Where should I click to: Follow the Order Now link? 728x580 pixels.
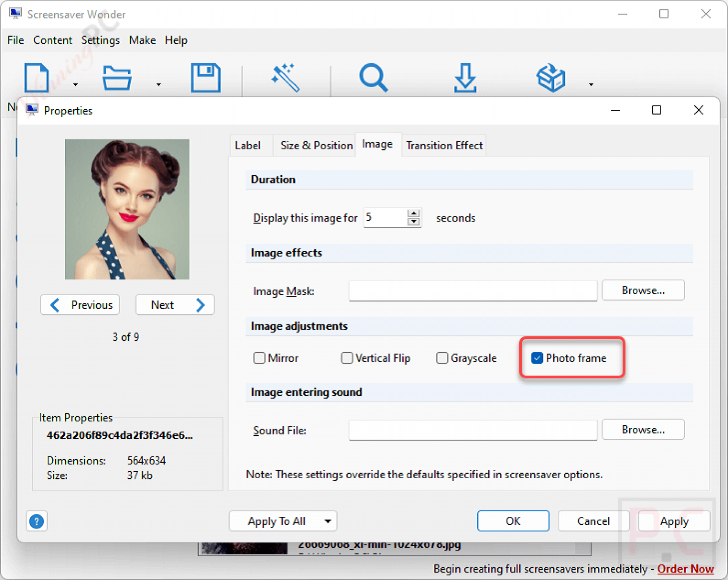click(x=685, y=569)
